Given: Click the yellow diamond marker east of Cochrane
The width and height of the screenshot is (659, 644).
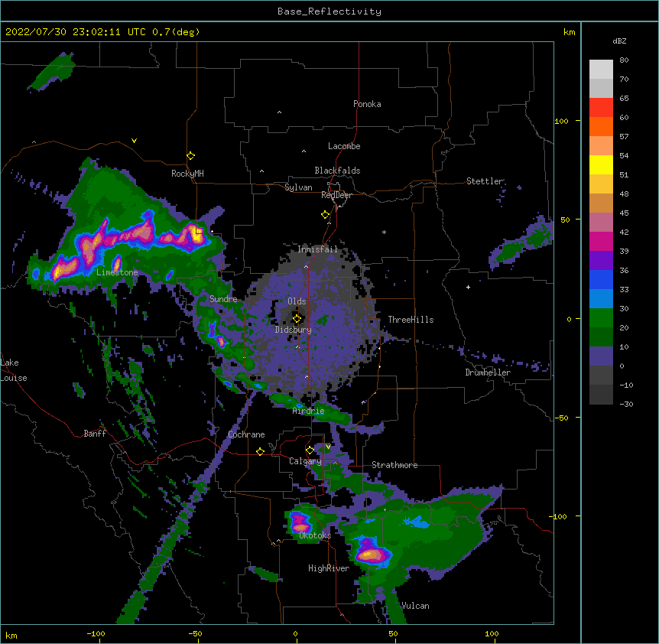Looking at the screenshot, I should coord(260,451).
